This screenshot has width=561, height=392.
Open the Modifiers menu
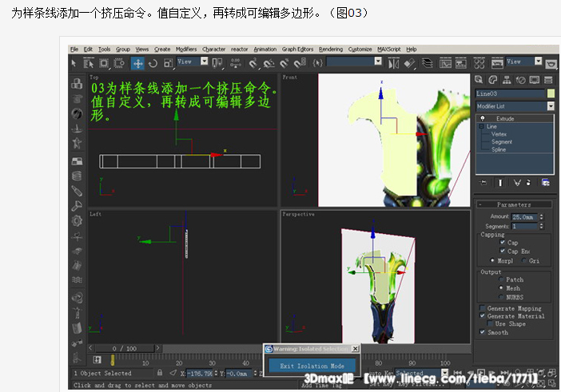185,49
